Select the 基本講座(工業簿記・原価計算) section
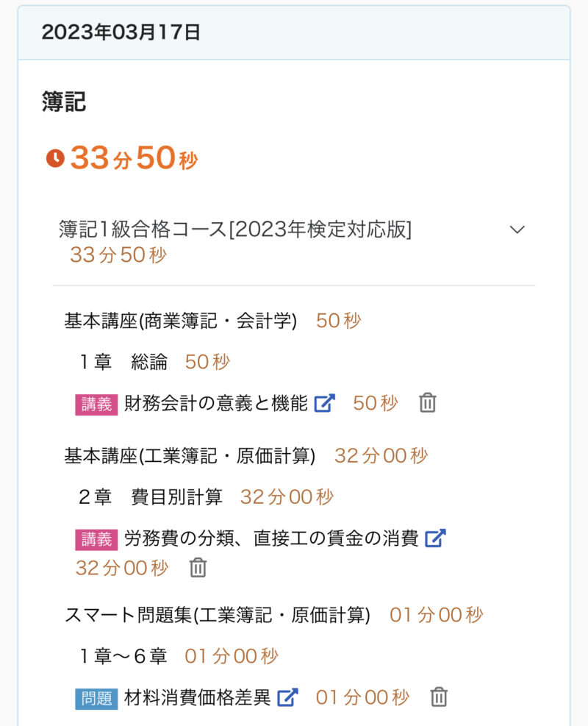The image size is (588, 726). [x=190, y=456]
